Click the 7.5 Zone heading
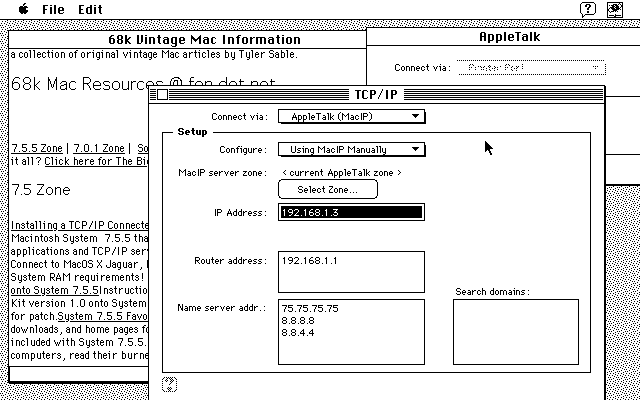Viewport: 640px width, 400px height. coord(41,190)
